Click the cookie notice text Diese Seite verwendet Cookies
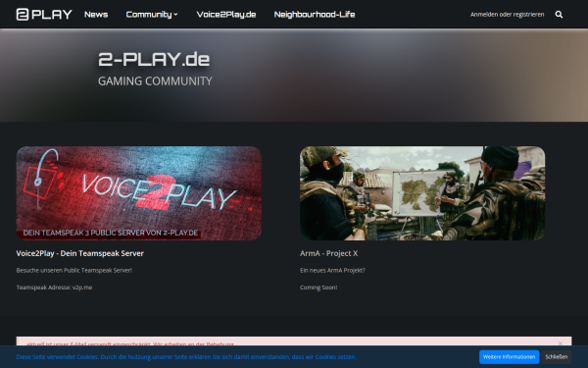 [186, 357]
